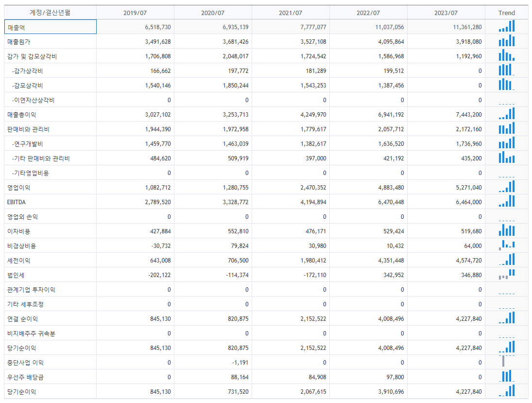532x403 pixels.
Task: Click the 비경상비용 value -30,732
Action: pos(161,246)
